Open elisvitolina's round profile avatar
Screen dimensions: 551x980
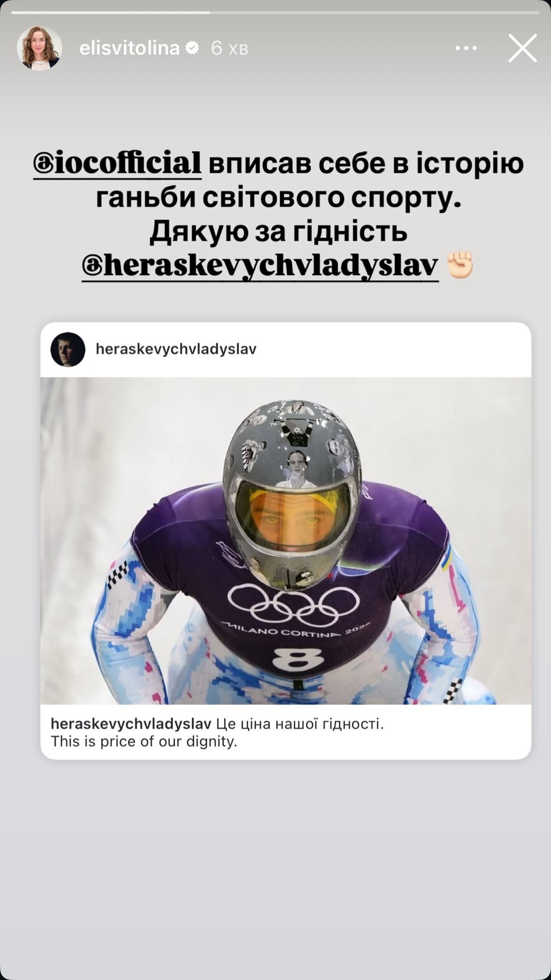point(40,48)
